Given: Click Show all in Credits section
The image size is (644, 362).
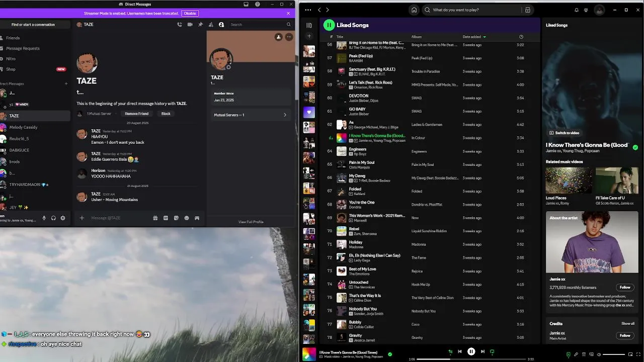Looking at the screenshot, I should point(628,324).
